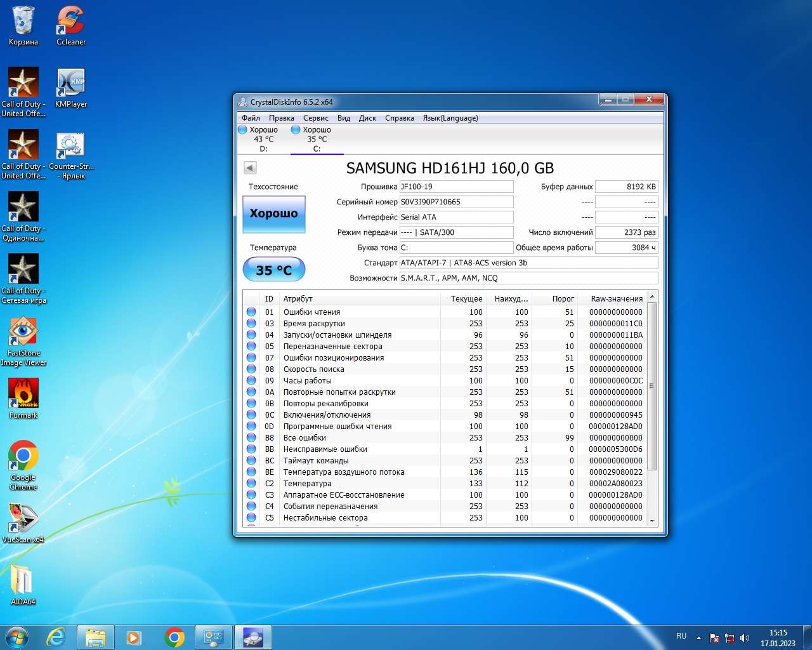Click the 35 °C temperature button
Screen dimensions: 812x650
tap(274, 270)
